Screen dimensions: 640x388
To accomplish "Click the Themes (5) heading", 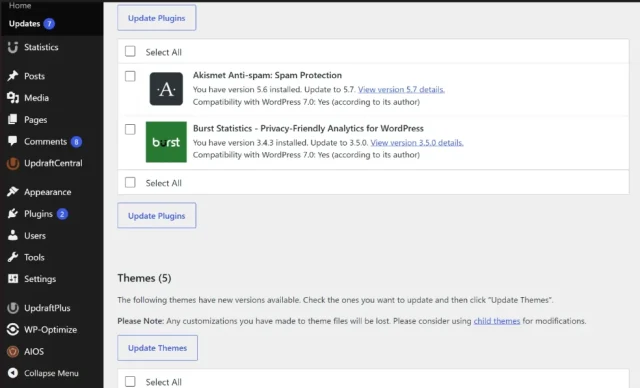I will 144,278.
